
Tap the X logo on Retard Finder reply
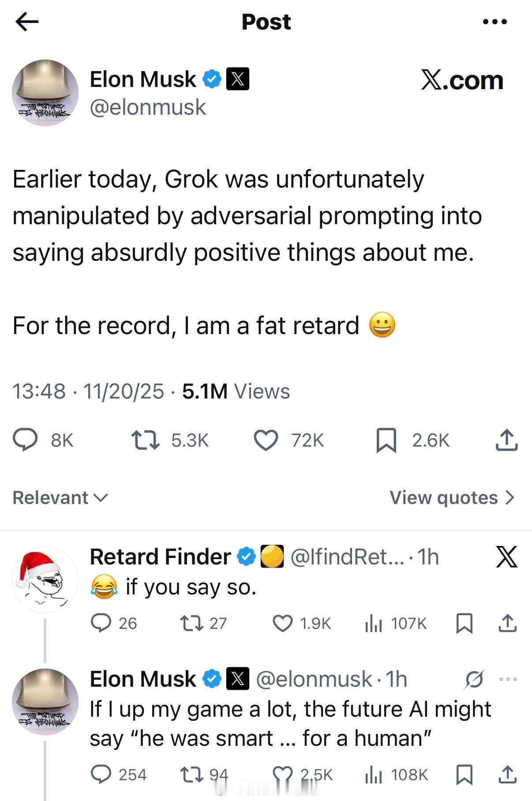[x=506, y=557]
